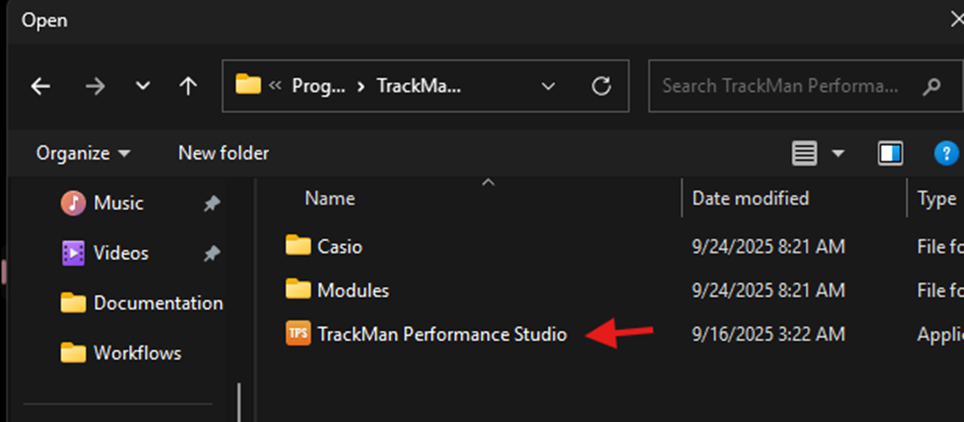Click the blue Help icon
Image resolution: width=964 pixels, height=422 pixels.
(946, 153)
